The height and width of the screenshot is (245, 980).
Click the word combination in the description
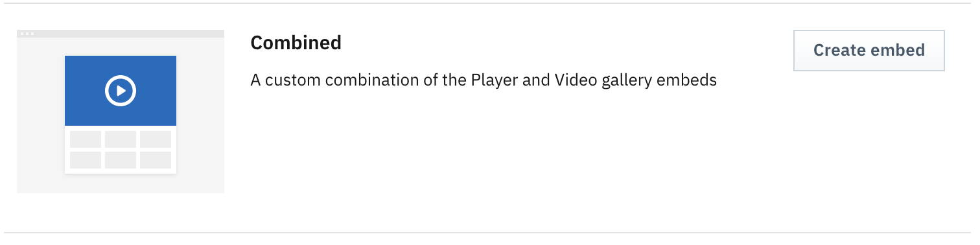tap(373, 81)
